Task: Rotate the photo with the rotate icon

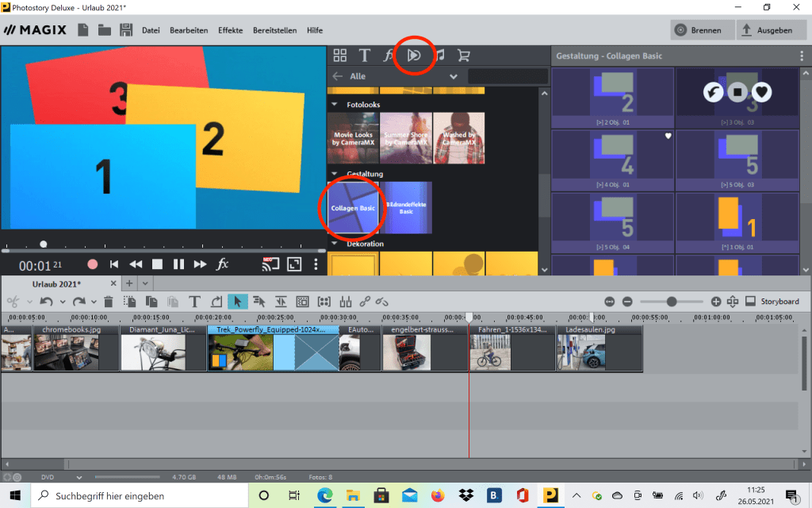Action: click(216, 302)
